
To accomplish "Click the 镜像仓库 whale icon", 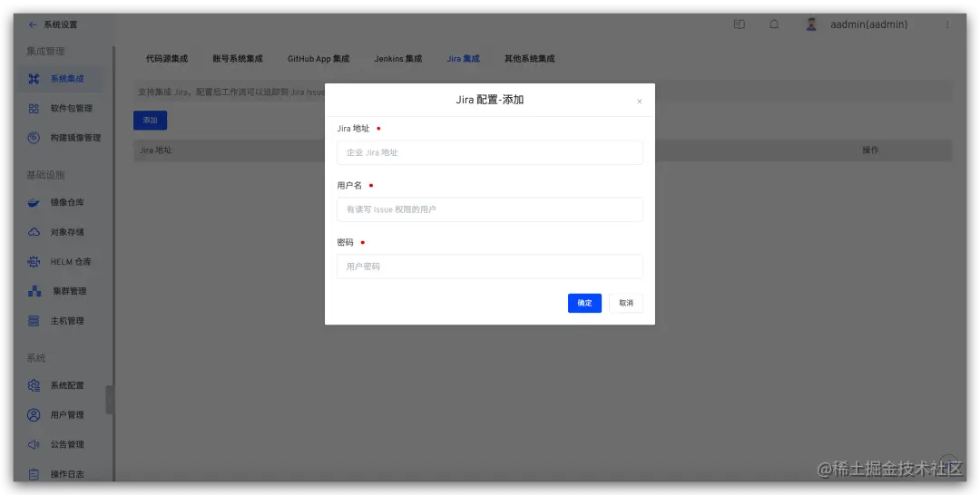I will [34, 203].
